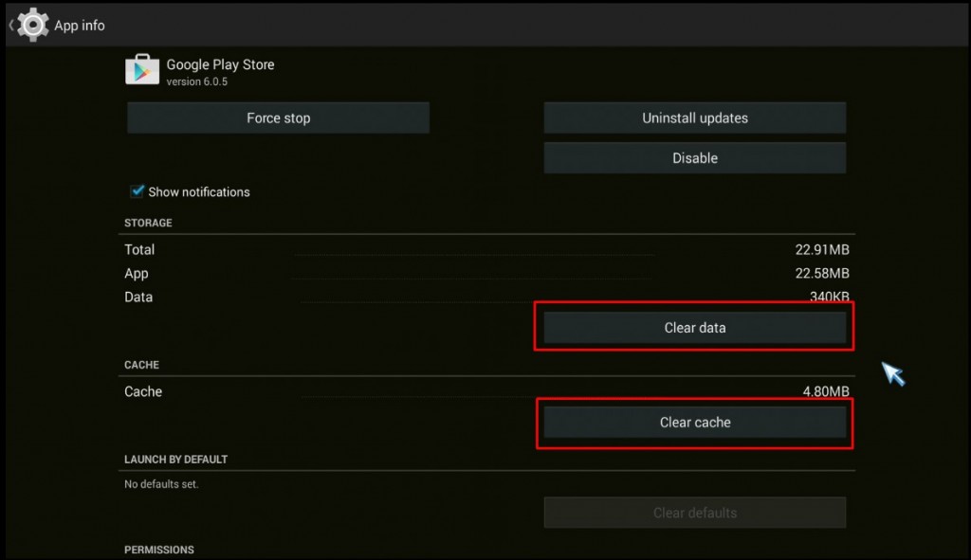Click the Google Play Store name label
This screenshot has width=971, height=560.
click(x=220, y=64)
